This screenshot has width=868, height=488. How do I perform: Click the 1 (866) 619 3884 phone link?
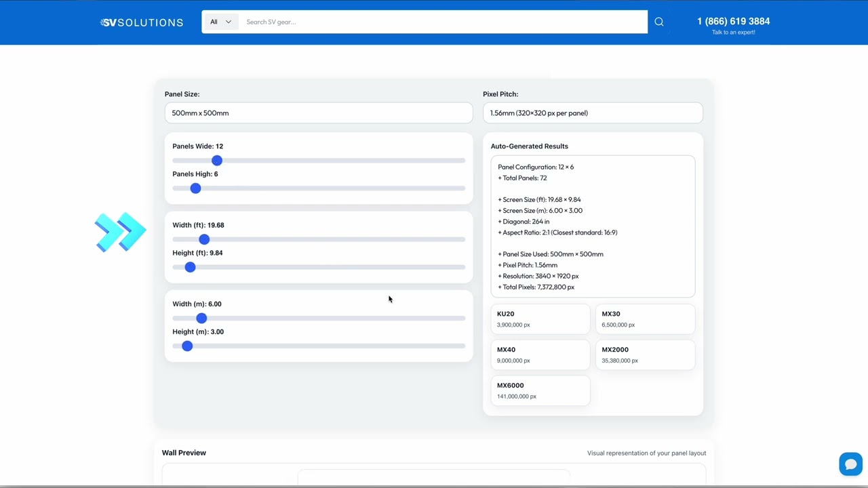[733, 22]
